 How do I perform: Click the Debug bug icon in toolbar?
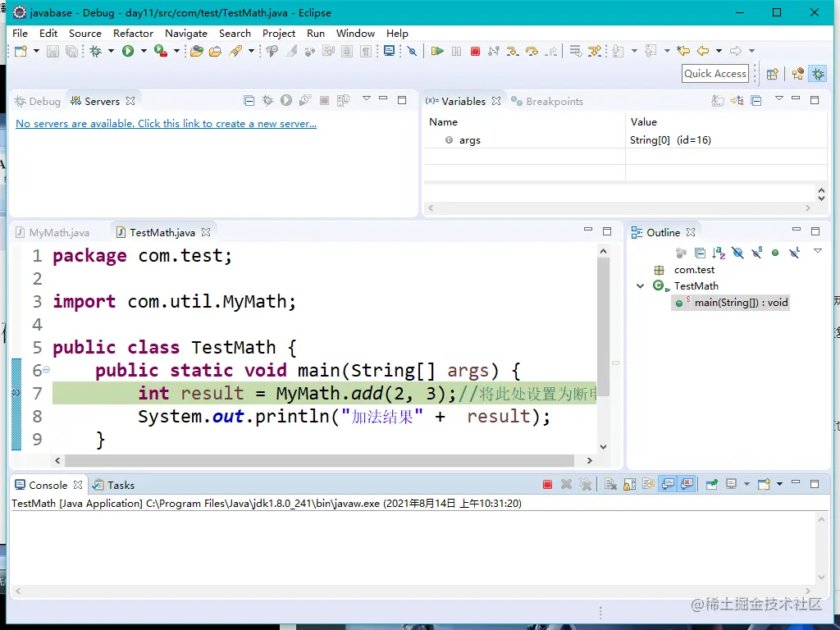coord(96,51)
